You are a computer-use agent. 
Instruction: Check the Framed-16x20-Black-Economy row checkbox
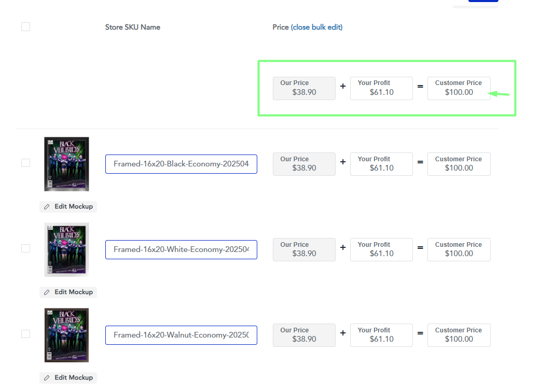[25, 163]
